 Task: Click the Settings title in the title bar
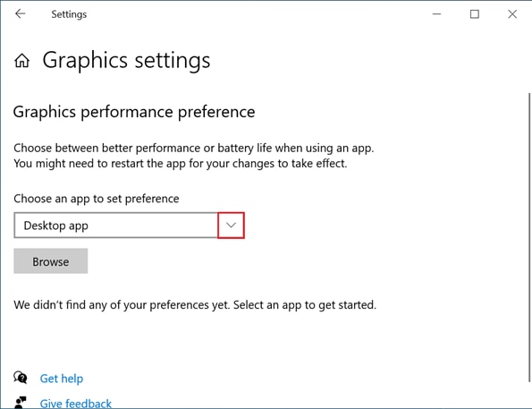click(69, 14)
